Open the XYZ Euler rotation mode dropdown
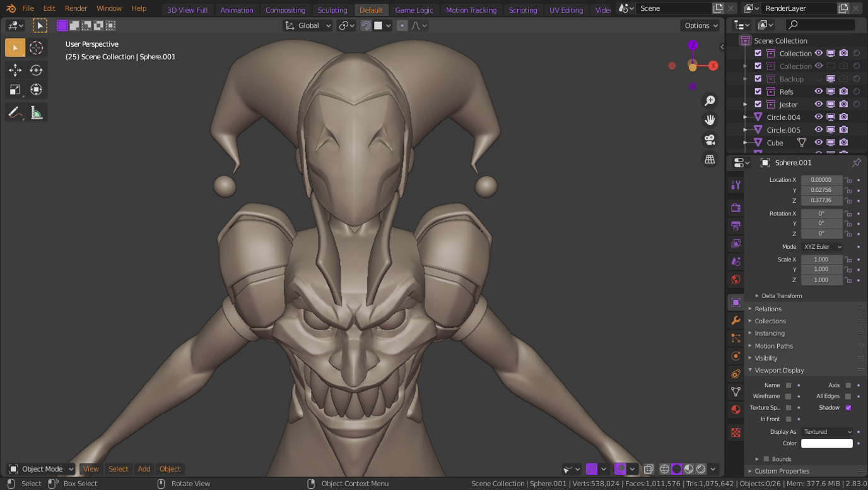Screen dimensions: 868x490 coord(822,247)
